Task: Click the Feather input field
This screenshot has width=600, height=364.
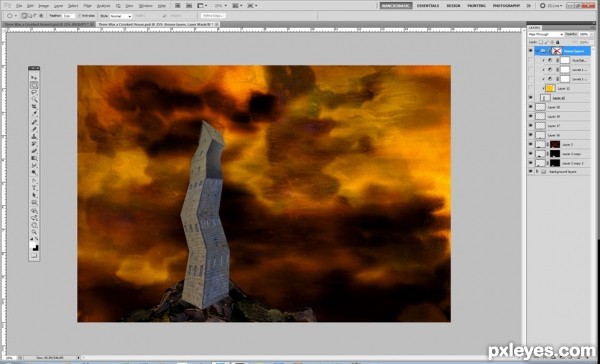Action: point(68,16)
